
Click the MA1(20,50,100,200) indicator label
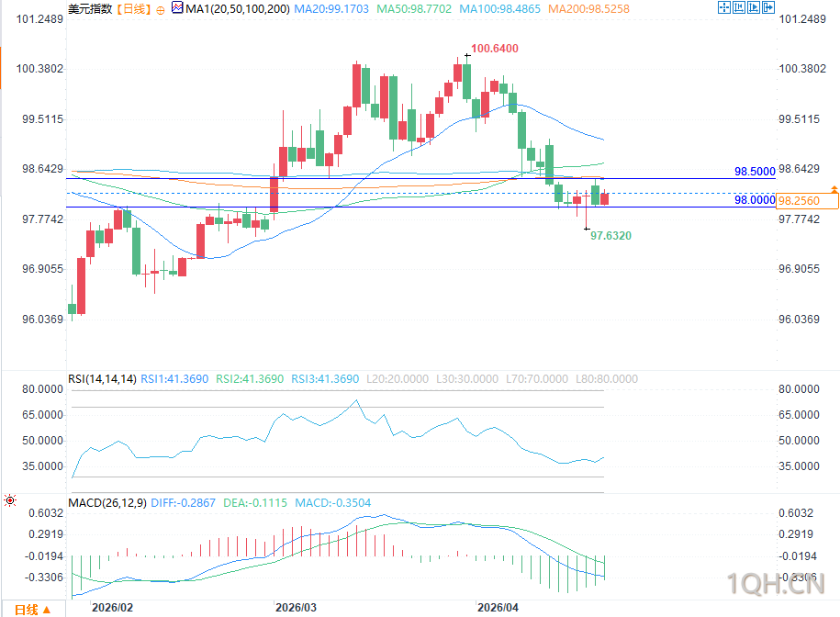[238, 9]
